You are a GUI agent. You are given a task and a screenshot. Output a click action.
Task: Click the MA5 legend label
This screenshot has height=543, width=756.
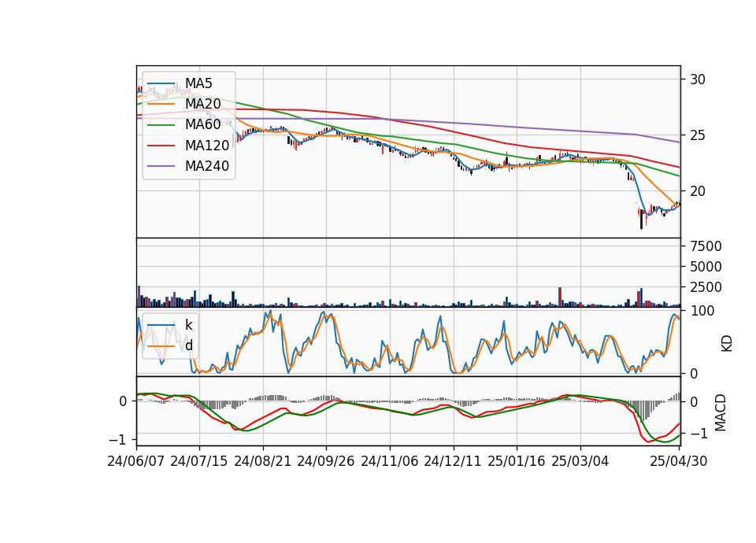click(198, 83)
